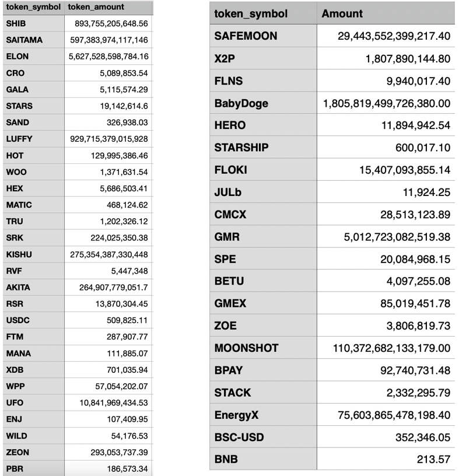Click the GMR amount value
The height and width of the screenshot is (476, 459).
click(397, 237)
